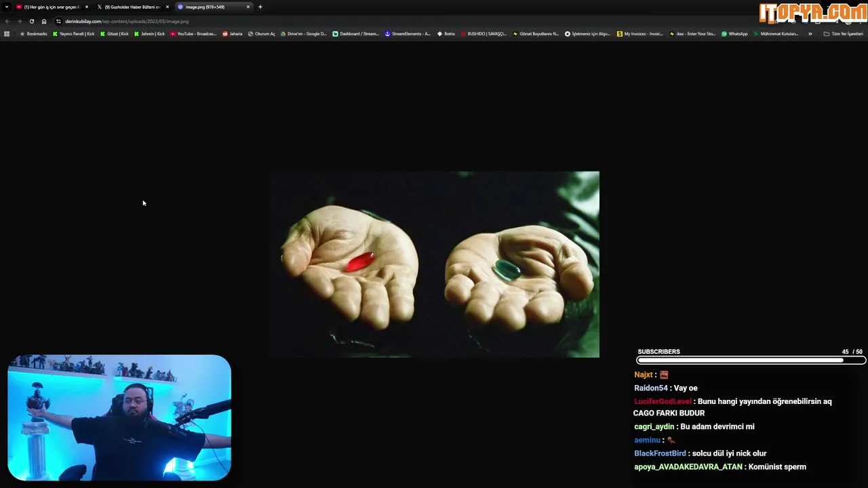Open Drive'm - Google Drive bookmark
The width and height of the screenshot is (868, 488).
pos(303,33)
